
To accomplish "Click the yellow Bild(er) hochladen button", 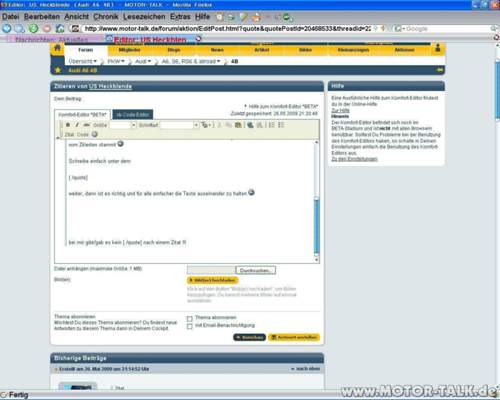I will 213,280.
